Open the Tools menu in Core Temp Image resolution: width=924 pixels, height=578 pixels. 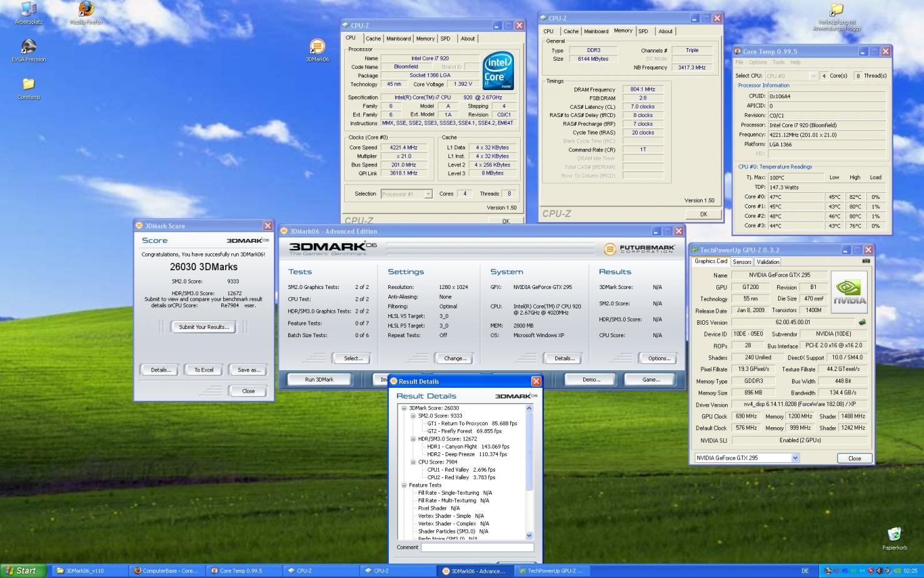tap(778, 63)
